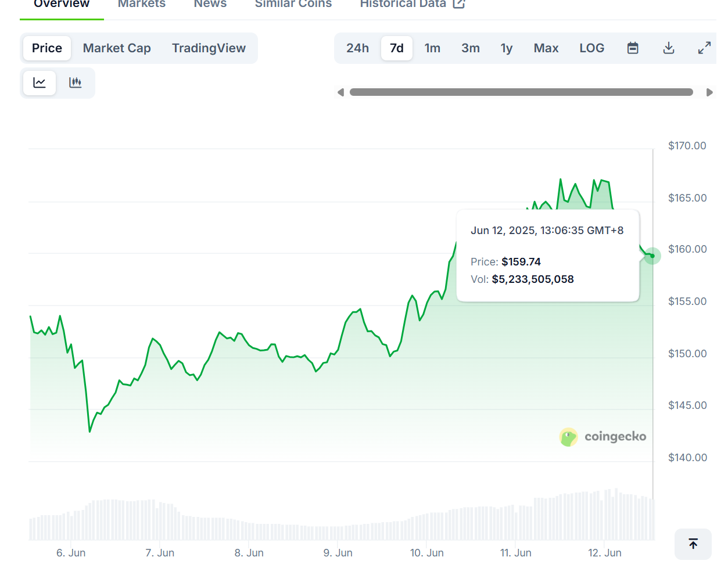Screen dimensions: 728x575
Task: Switch to the Markets tab
Action: click(x=141, y=4)
